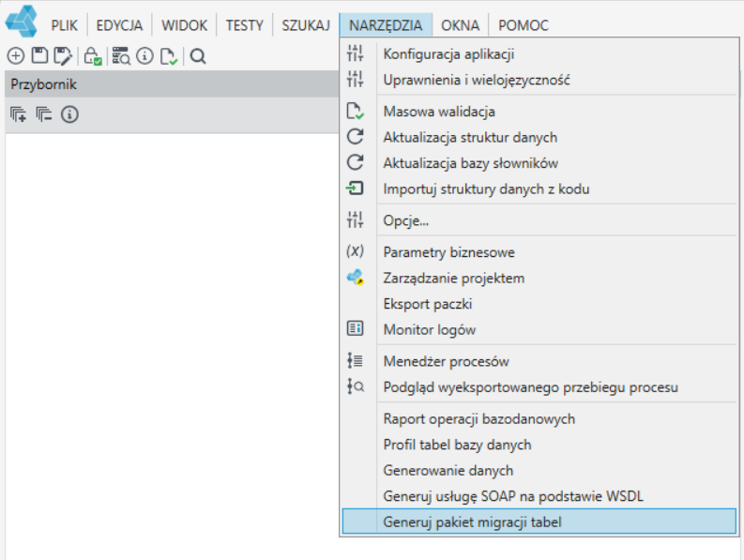Run Masowa walidacja from the menu
Image resolution: width=744 pixels, height=560 pixels.
click(539, 111)
